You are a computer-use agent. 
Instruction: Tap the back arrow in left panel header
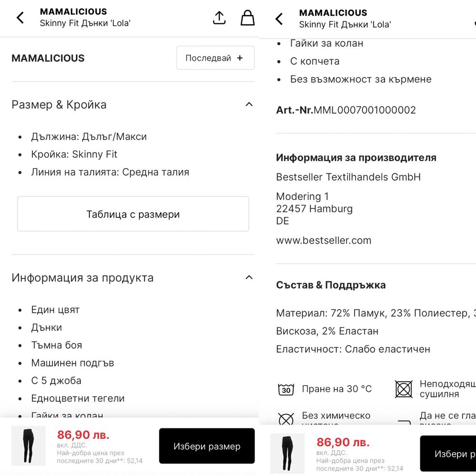[x=20, y=18]
